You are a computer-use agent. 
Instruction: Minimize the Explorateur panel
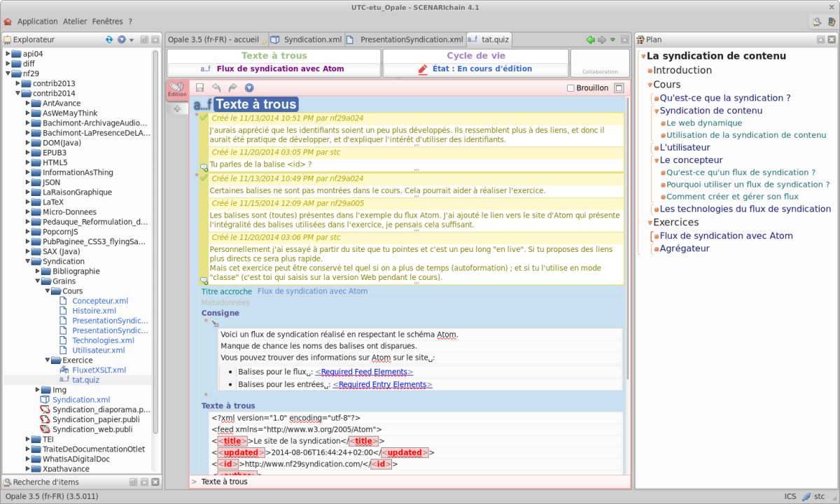144,40
